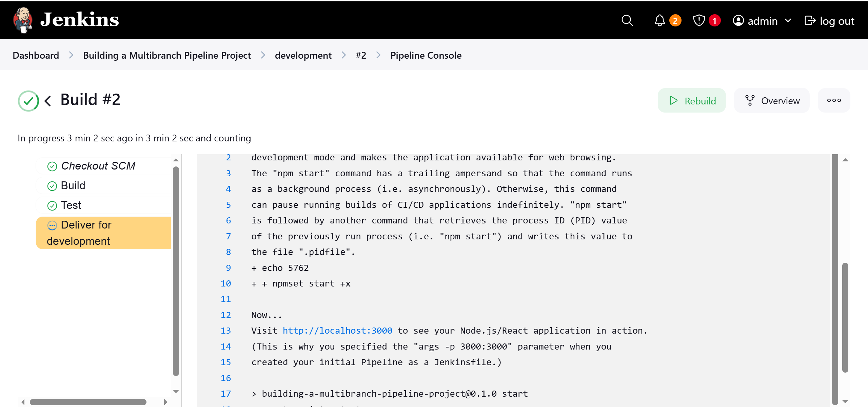
Task: Click the log out arrow icon
Action: (x=810, y=21)
